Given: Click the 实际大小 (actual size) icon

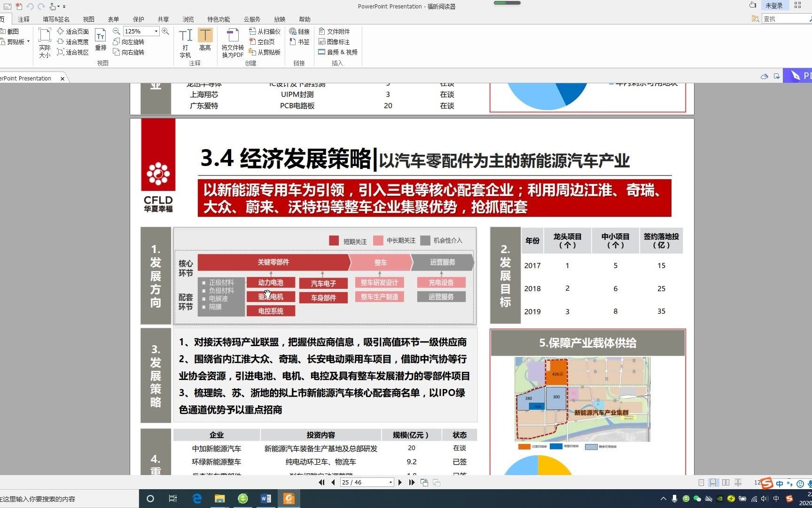Looking at the screenshot, I should pyautogui.click(x=45, y=42).
